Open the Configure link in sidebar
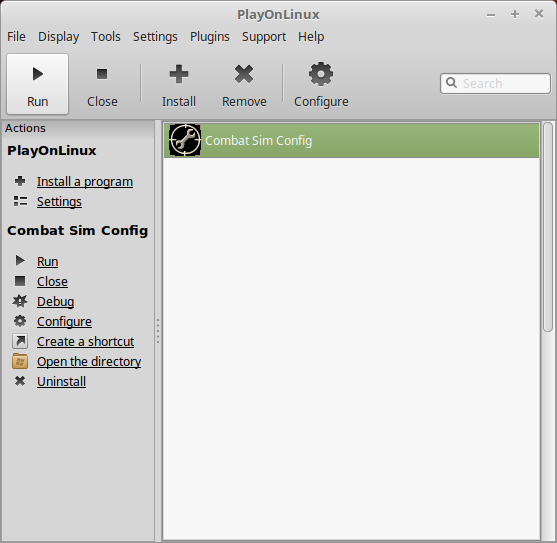 tap(64, 321)
